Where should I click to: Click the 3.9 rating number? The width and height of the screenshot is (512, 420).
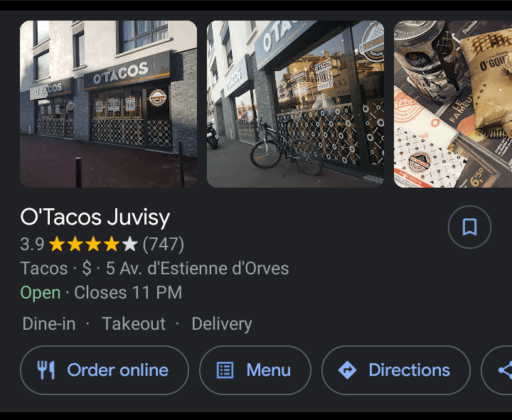click(32, 244)
